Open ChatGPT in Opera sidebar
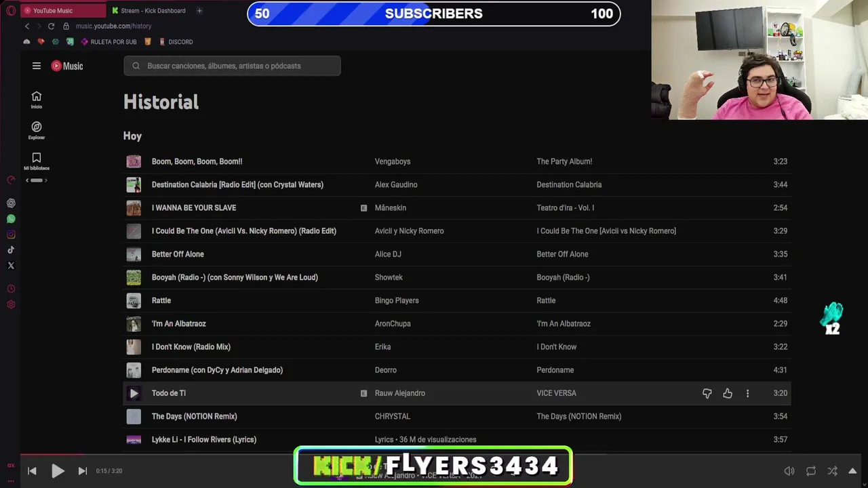 click(x=11, y=203)
